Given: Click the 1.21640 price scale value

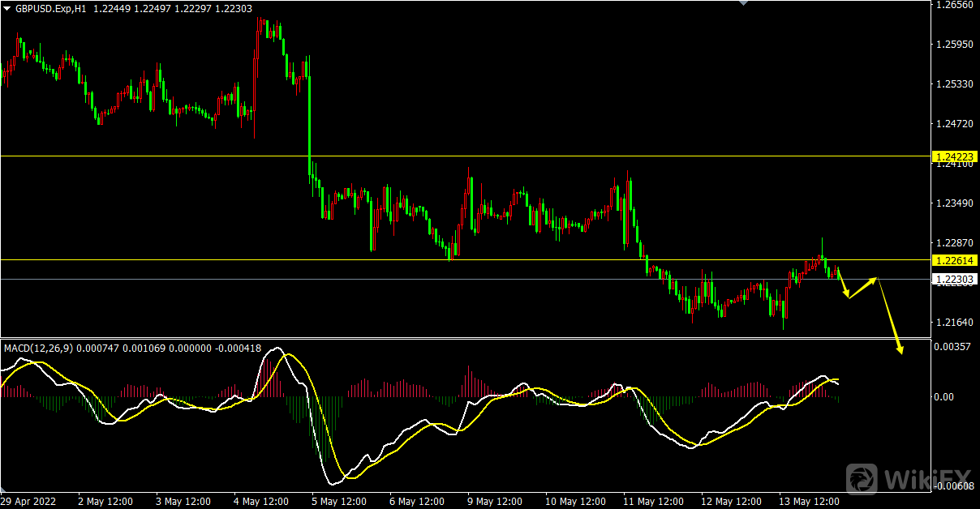Looking at the screenshot, I should click(x=954, y=323).
